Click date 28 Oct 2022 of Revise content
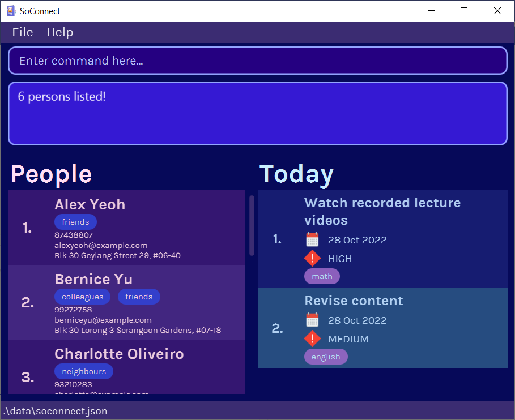515x420 pixels. [x=357, y=320]
